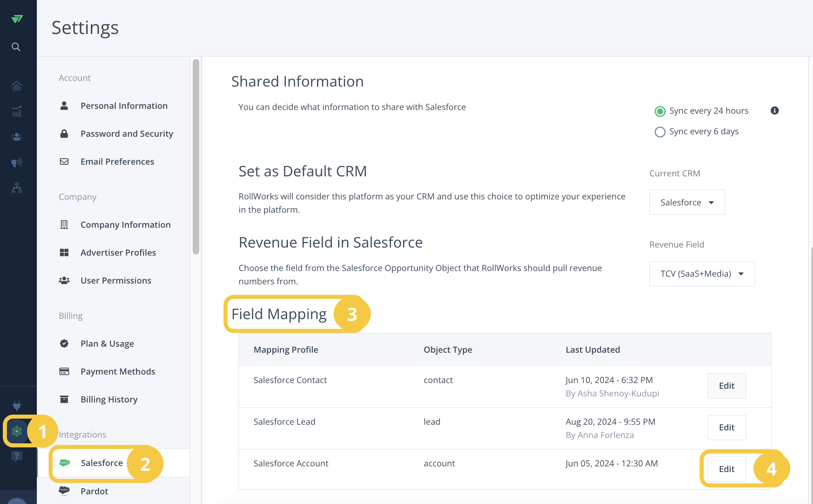
Task: Click the Salesforce Lead profile name
Action: (284, 421)
